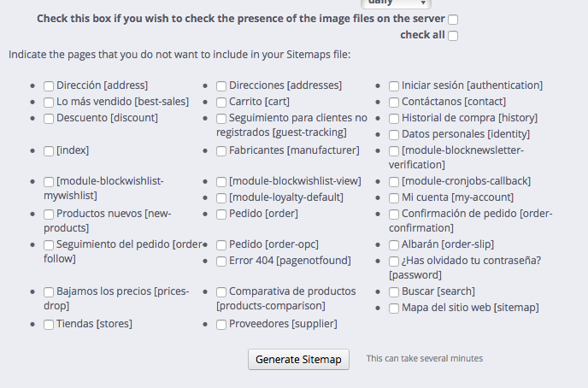Check the Dirección [address] checkbox
588x388 pixels.
(x=49, y=85)
